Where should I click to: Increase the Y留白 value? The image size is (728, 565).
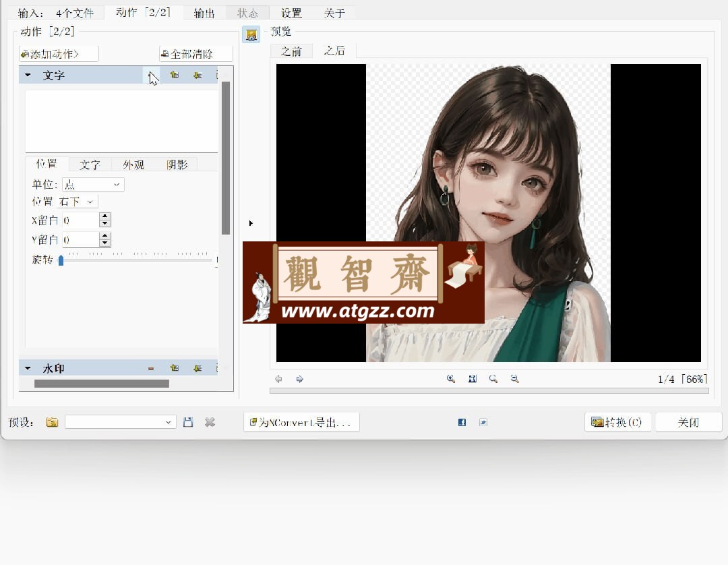point(105,236)
